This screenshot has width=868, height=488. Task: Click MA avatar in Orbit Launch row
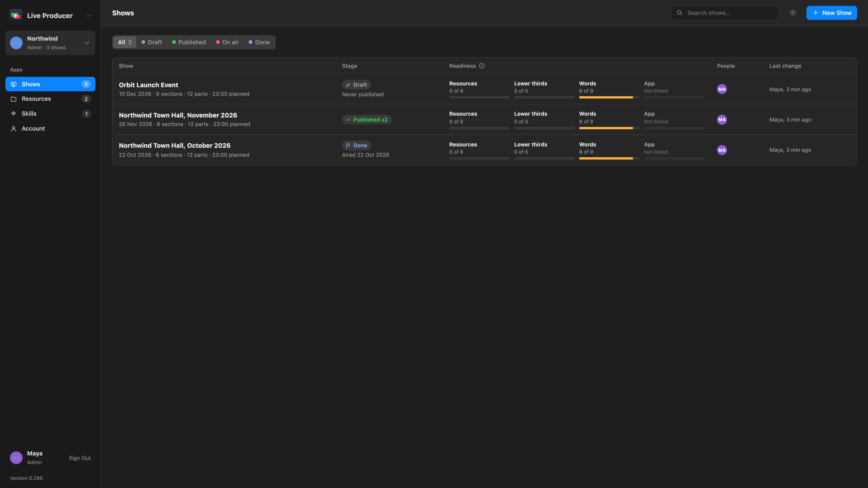tap(722, 89)
